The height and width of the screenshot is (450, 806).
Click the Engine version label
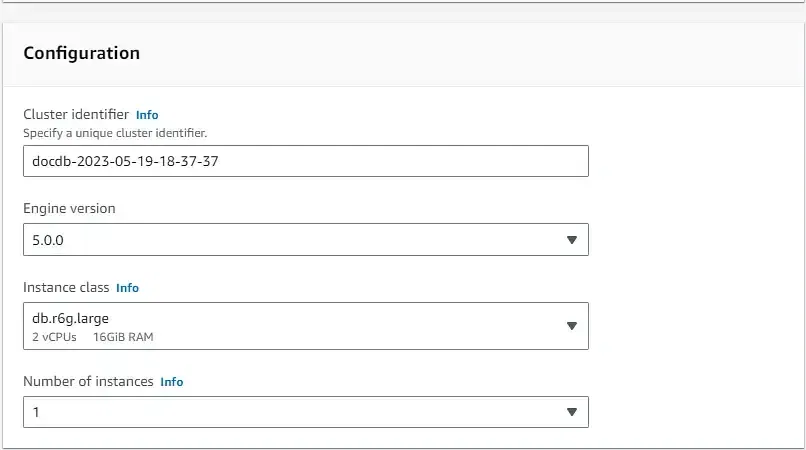coord(69,209)
